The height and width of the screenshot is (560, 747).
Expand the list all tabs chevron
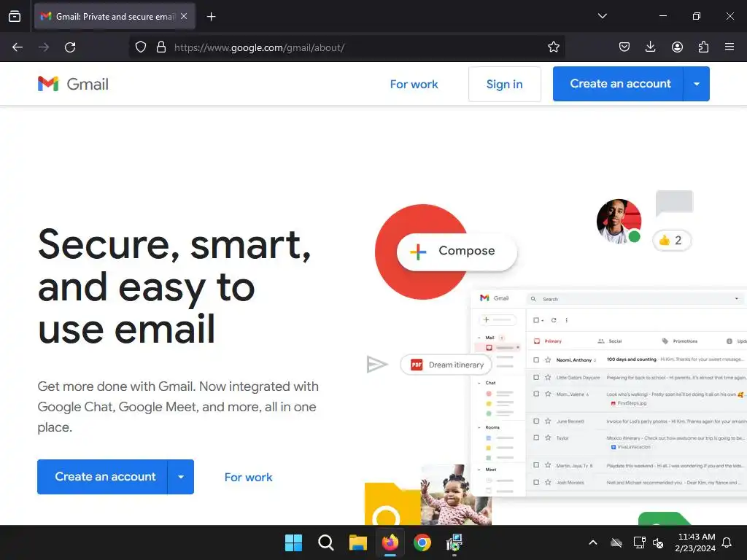602,16
